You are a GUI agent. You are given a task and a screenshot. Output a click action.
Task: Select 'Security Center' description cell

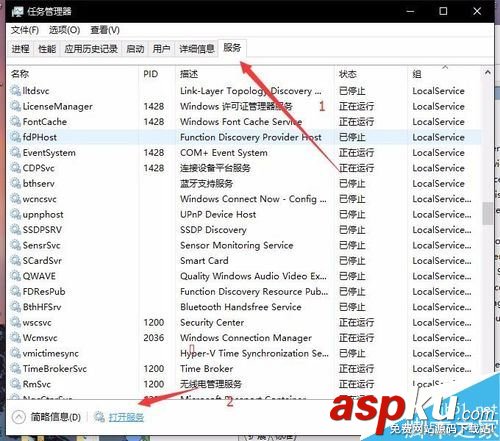point(212,322)
